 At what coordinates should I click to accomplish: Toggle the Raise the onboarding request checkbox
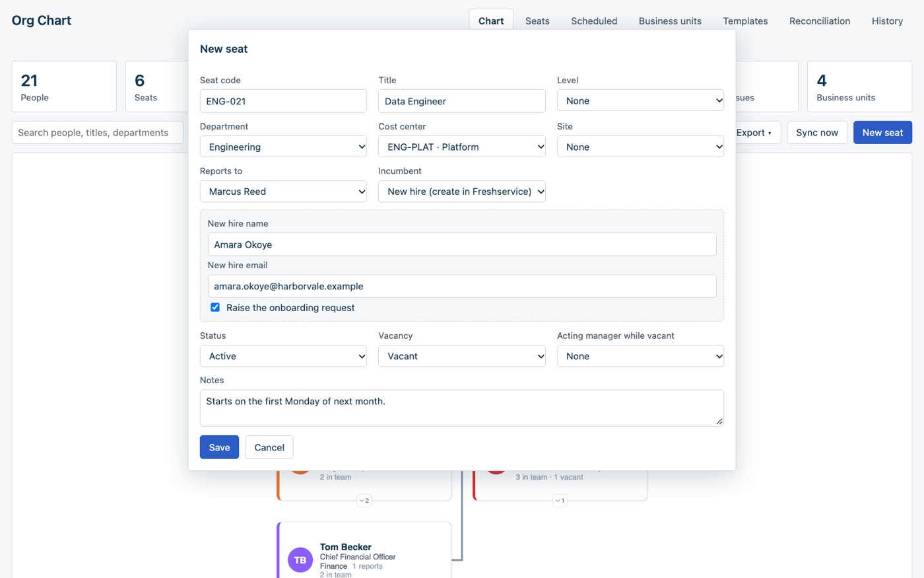tap(215, 307)
